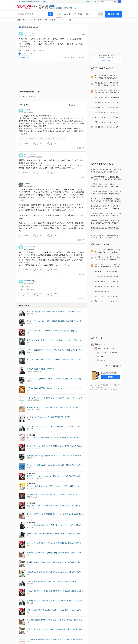The height and width of the screenshot is (644, 138).
Task: Open related question ダイソーでアルバイトをしています
Action: [x=55, y=427]
